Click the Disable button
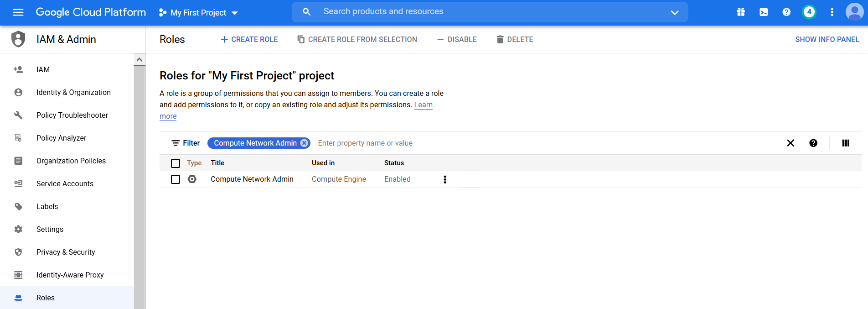The image size is (868, 309). tap(457, 40)
